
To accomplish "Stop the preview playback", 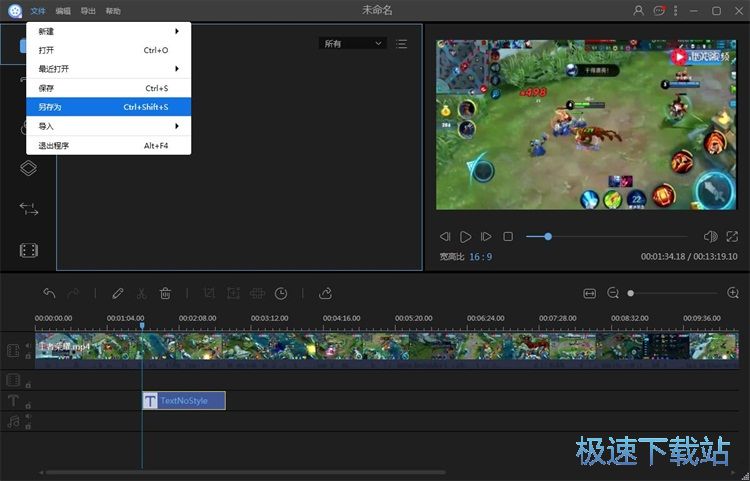I will (508, 237).
